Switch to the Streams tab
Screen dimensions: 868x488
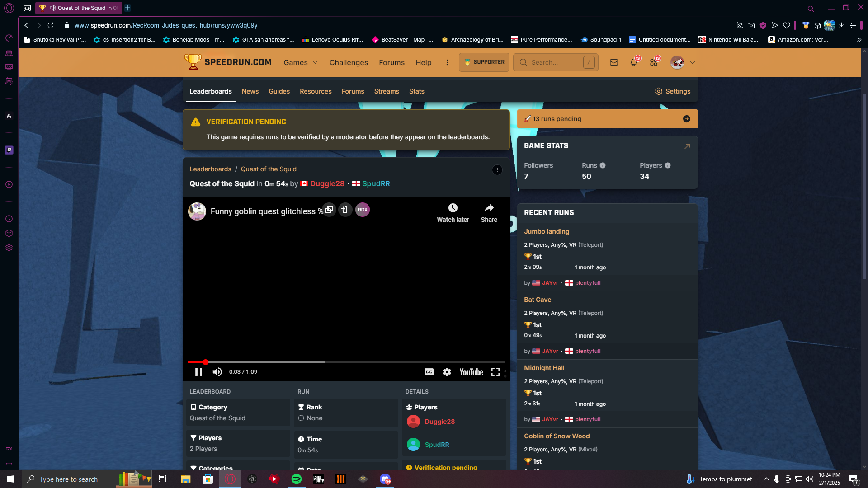pyautogui.click(x=386, y=91)
